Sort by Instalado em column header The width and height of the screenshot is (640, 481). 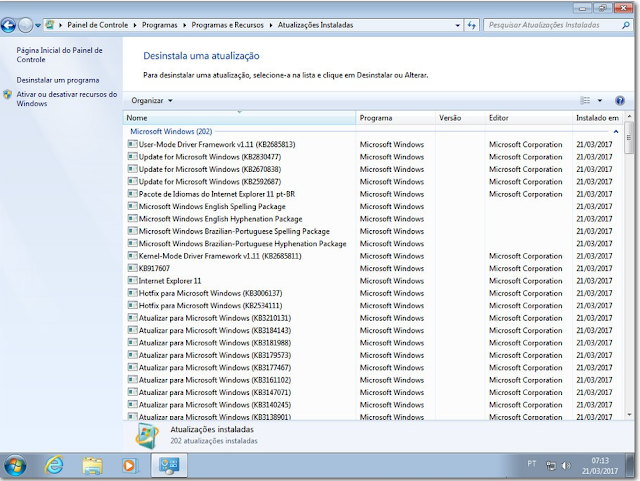[598, 118]
